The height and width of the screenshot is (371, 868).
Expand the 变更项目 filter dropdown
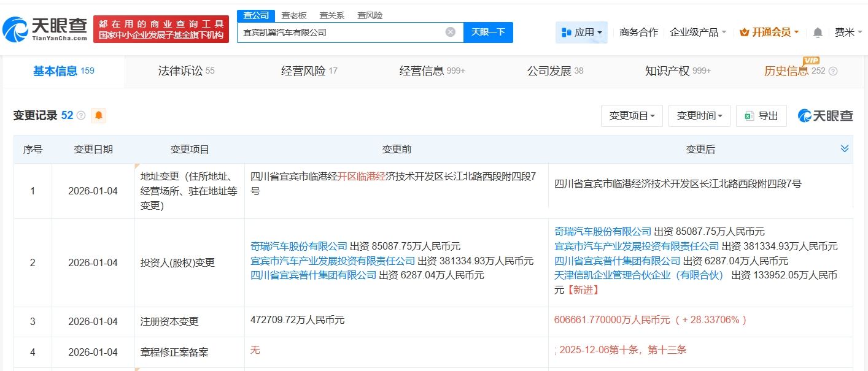coord(632,115)
